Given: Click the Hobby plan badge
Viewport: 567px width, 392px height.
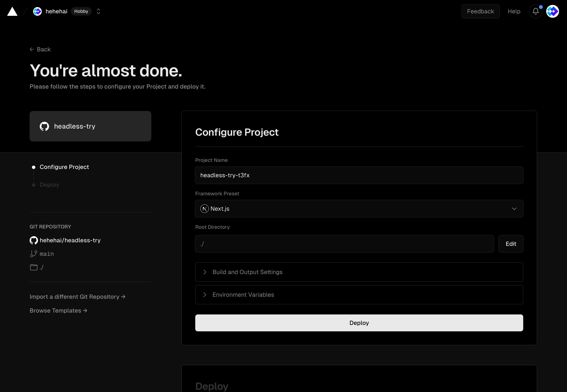Looking at the screenshot, I should pos(81,11).
